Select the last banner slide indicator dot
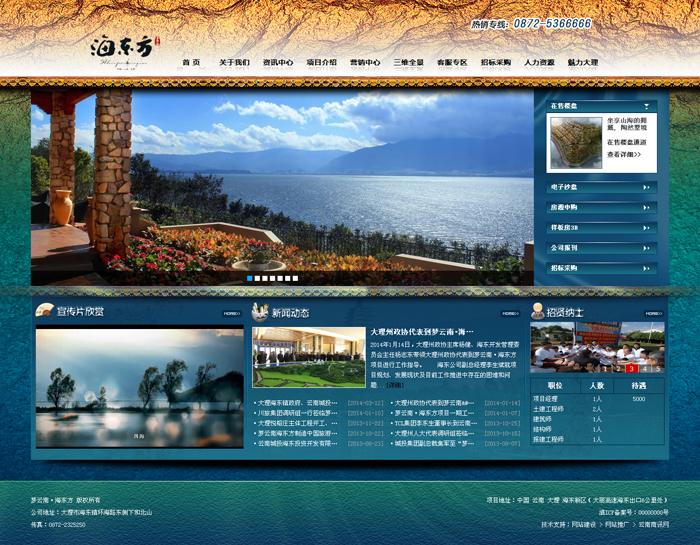The image size is (700, 545). pyautogui.click(x=295, y=278)
